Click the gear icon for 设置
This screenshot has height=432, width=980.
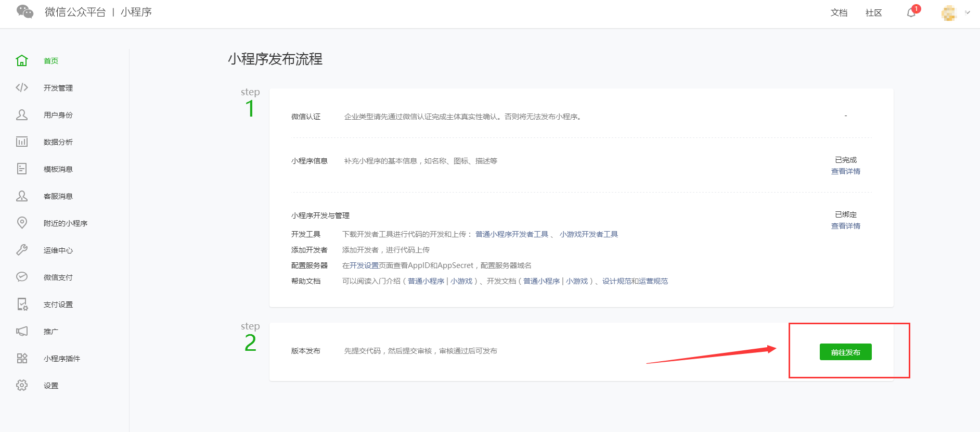tap(22, 385)
